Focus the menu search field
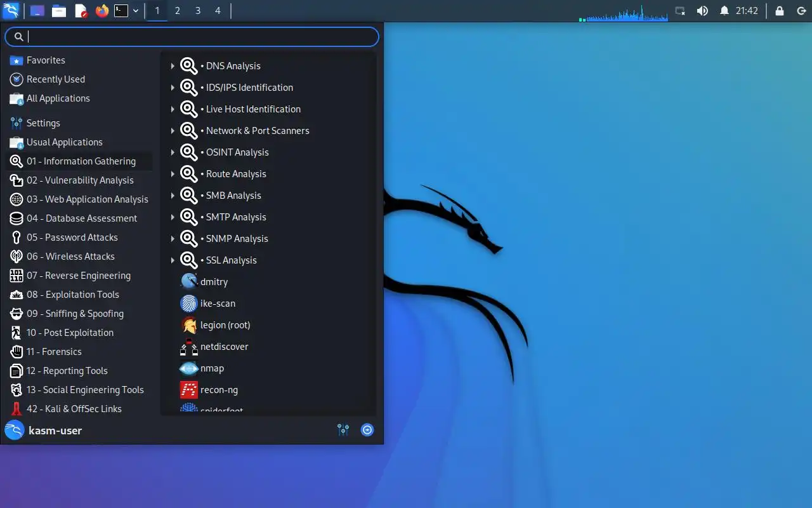This screenshot has width=812, height=508. (192, 37)
